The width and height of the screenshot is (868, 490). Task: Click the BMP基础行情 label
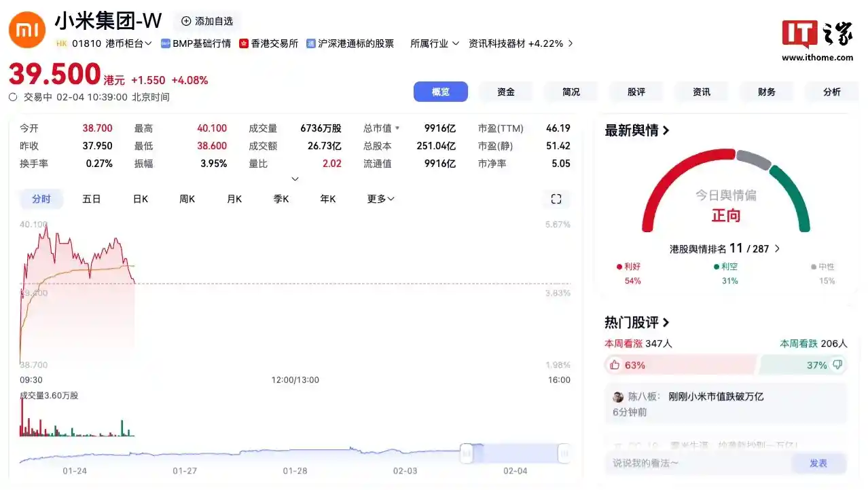[196, 43]
